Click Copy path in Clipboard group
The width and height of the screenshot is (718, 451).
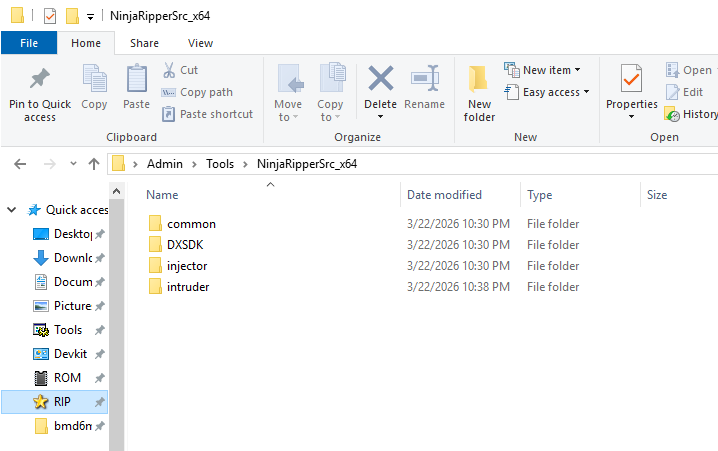pyautogui.click(x=197, y=92)
